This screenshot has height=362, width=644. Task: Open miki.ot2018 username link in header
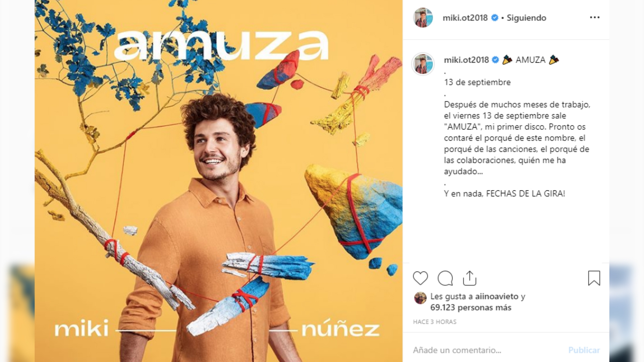pyautogui.click(x=465, y=18)
